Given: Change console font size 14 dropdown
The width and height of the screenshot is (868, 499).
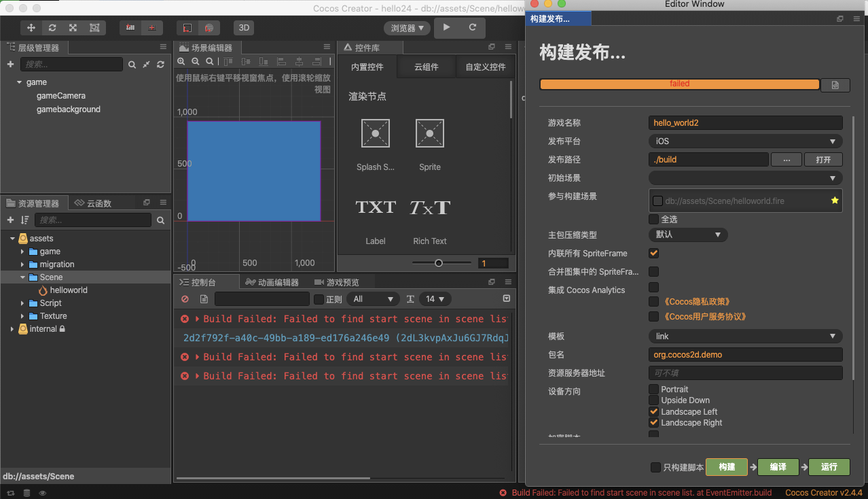Looking at the screenshot, I should point(435,299).
